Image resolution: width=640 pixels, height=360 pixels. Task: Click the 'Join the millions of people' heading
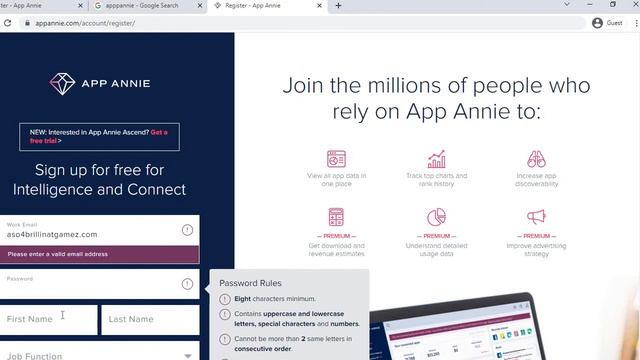click(436, 98)
